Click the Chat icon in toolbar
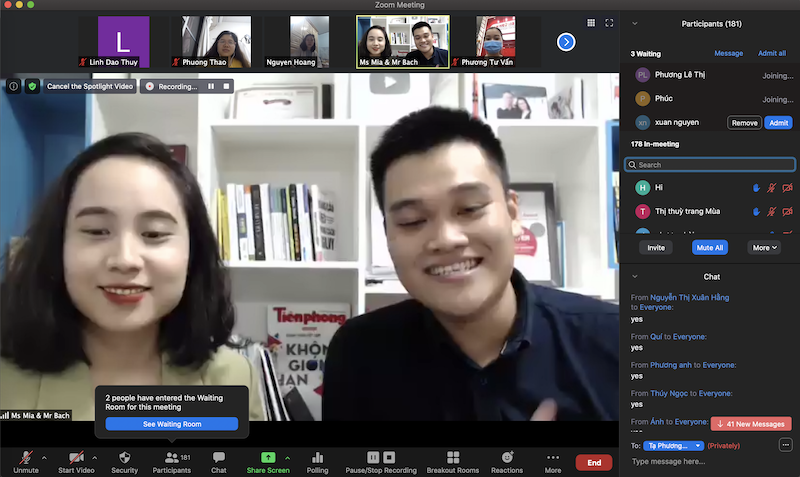The height and width of the screenshot is (477, 800). point(218,458)
